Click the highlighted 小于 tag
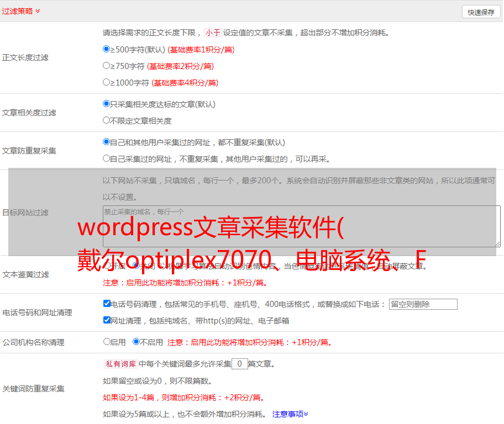 point(213,33)
